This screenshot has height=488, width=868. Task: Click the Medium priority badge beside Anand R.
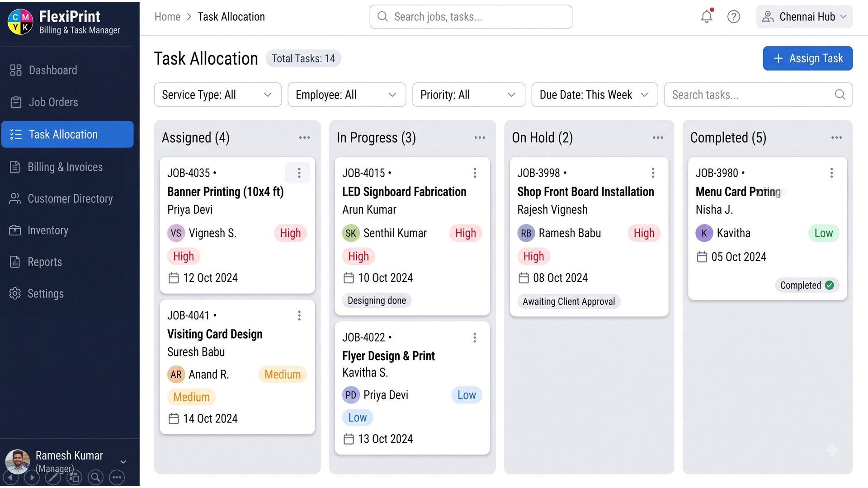[283, 374]
